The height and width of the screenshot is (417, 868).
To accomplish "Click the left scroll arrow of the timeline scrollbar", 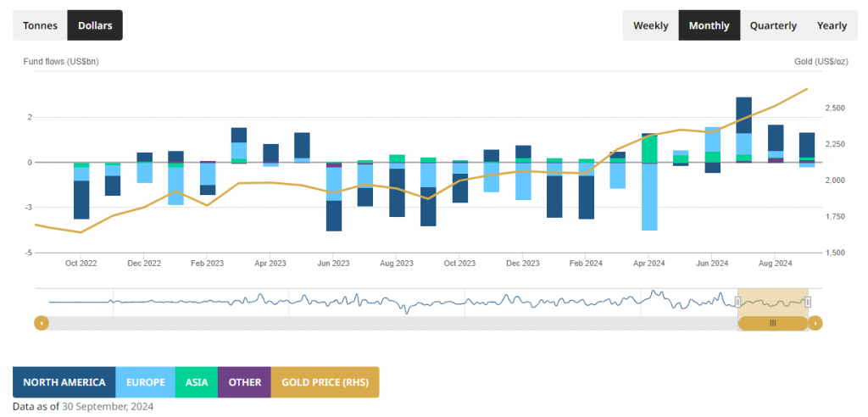I will (41, 323).
